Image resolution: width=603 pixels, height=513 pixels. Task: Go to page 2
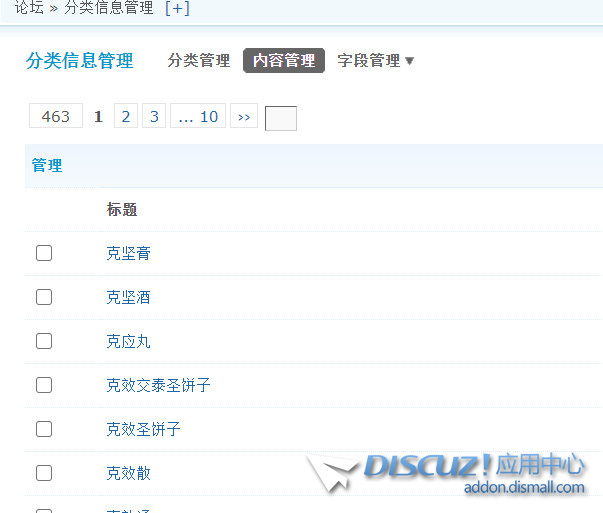tap(126, 116)
